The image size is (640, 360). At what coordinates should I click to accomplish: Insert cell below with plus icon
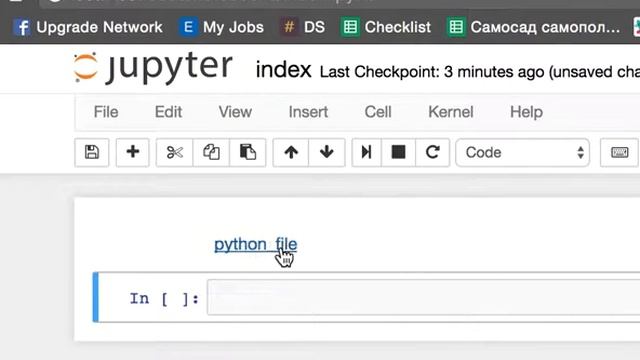tap(133, 152)
